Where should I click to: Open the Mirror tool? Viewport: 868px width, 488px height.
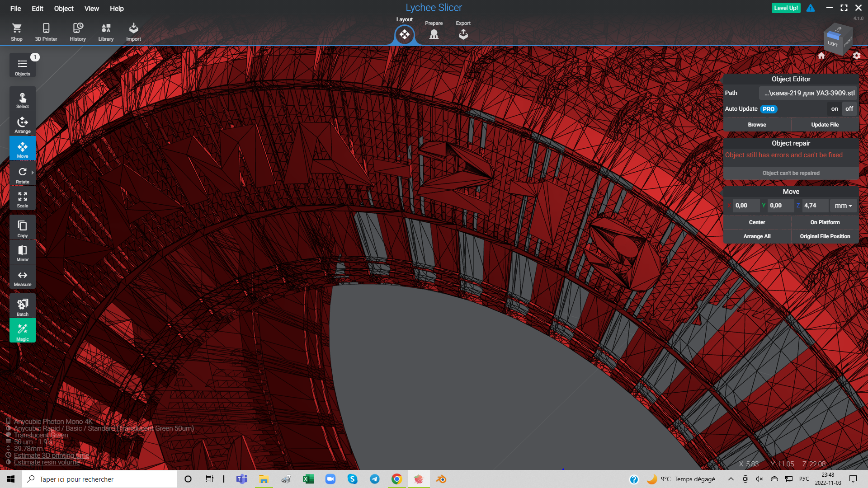pos(22,253)
